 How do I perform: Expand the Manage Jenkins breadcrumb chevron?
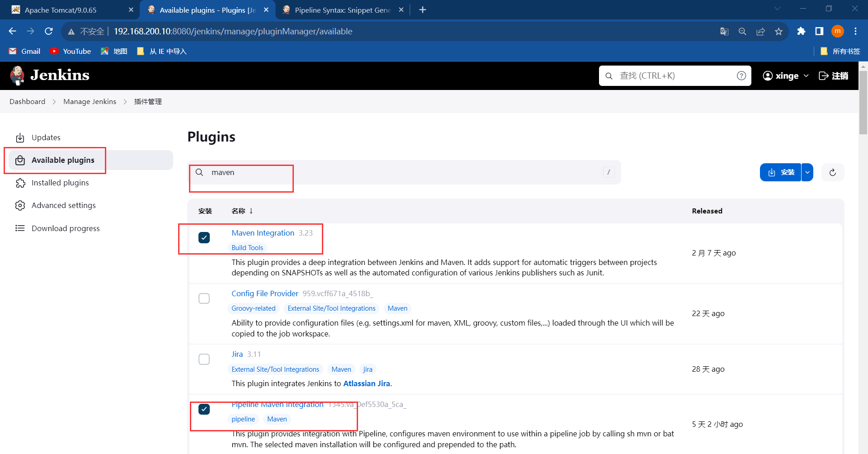click(125, 102)
